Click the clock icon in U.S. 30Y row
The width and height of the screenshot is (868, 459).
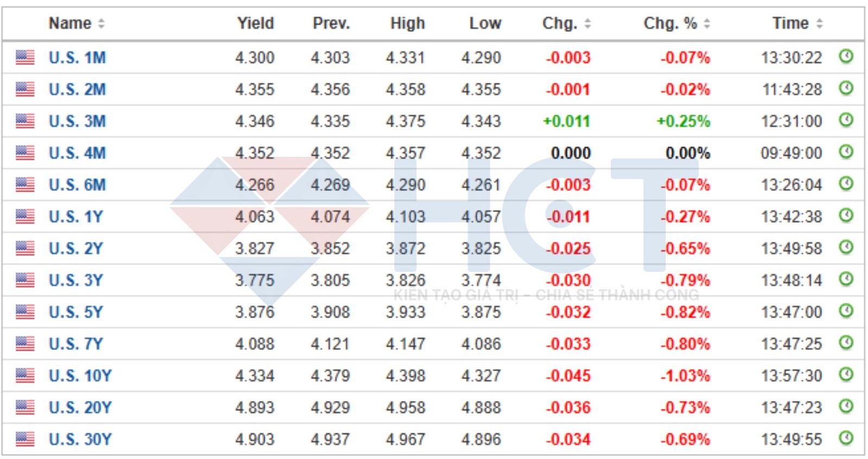[846, 438]
